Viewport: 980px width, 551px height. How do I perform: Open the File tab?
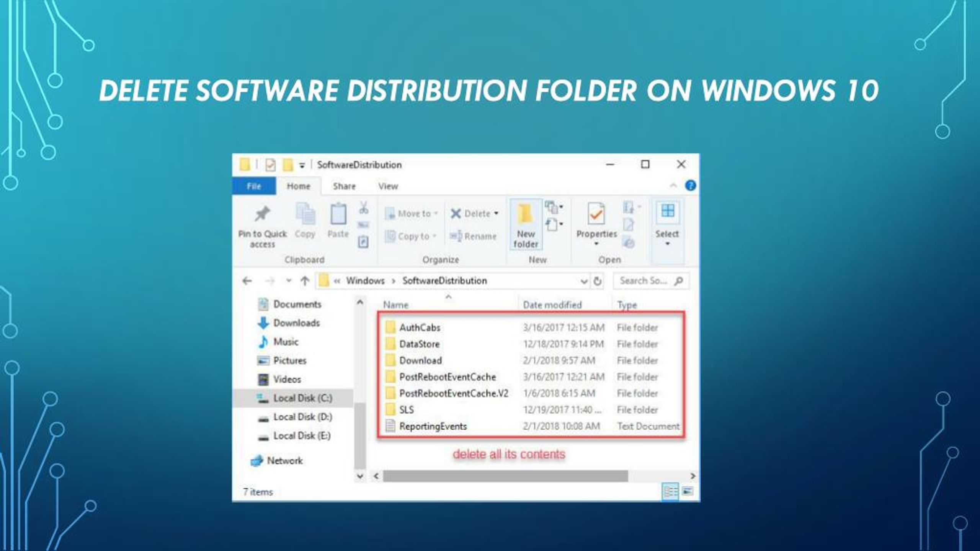pyautogui.click(x=254, y=186)
